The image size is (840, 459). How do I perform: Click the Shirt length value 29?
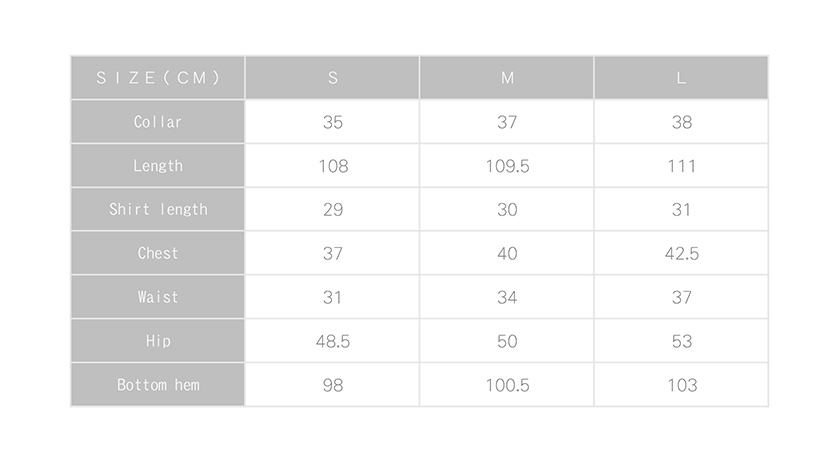coord(333,210)
